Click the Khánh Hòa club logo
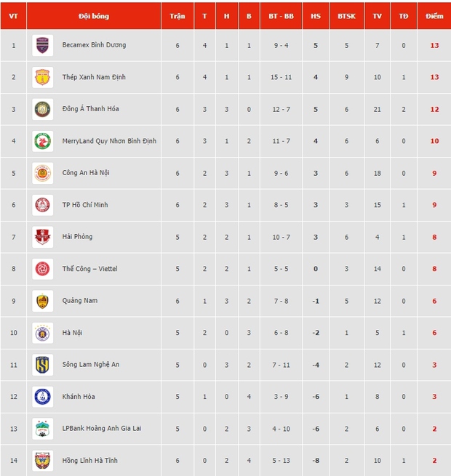This screenshot has width=451, height=476. [x=43, y=397]
